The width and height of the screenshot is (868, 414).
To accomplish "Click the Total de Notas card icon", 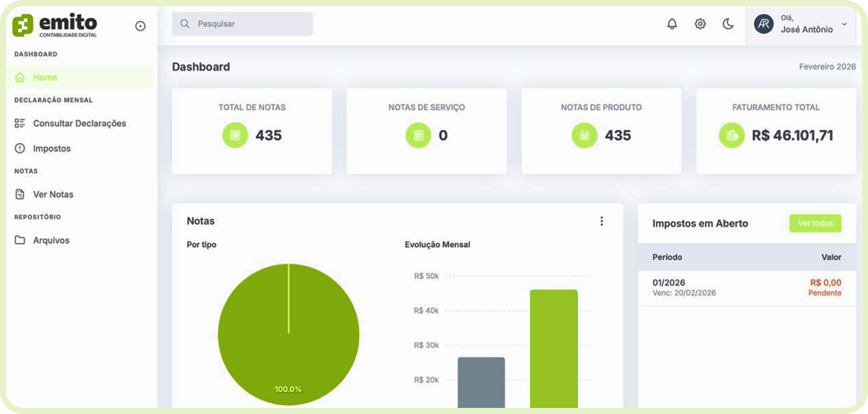I will [235, 135].
